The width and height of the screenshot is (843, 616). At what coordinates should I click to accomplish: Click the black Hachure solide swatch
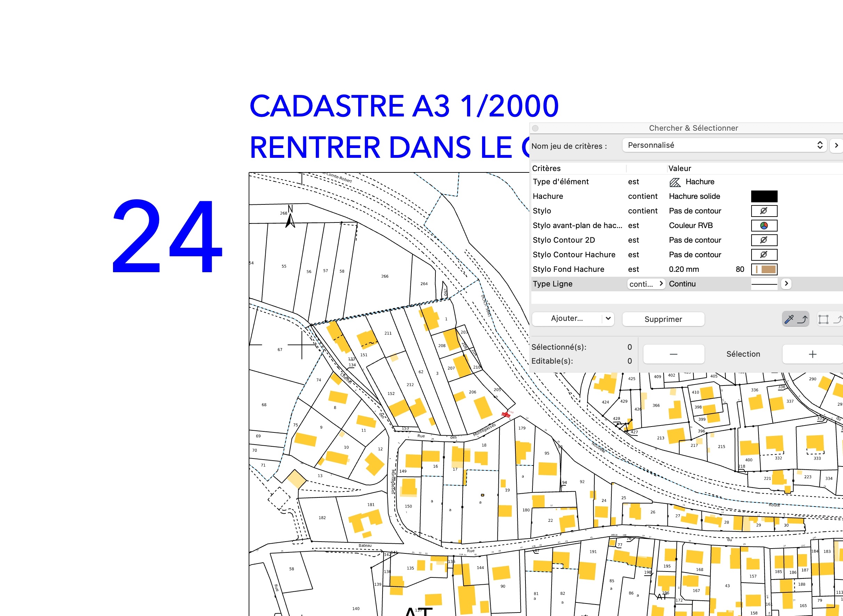click(764, 196)
